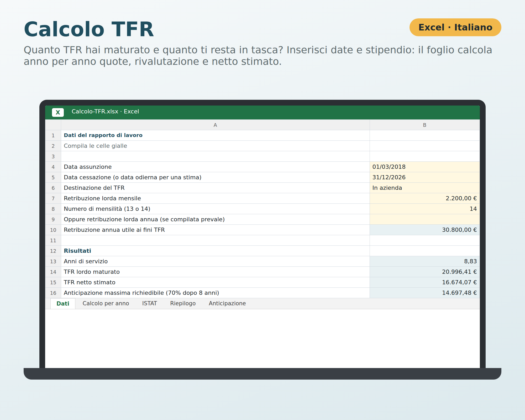The height and width of the screenshot is (420, 525).
Task: Select monthly salary cell 2.200,00 €
Action: 424,198
